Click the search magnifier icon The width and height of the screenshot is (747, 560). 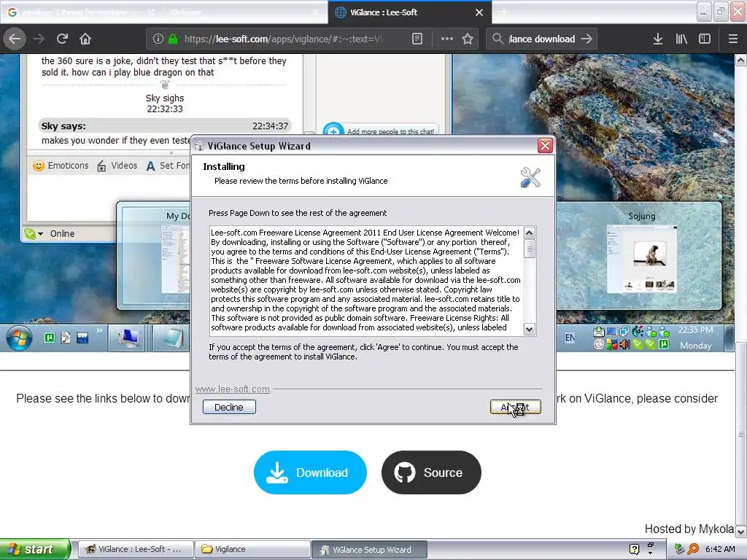[x=498, y=39]
